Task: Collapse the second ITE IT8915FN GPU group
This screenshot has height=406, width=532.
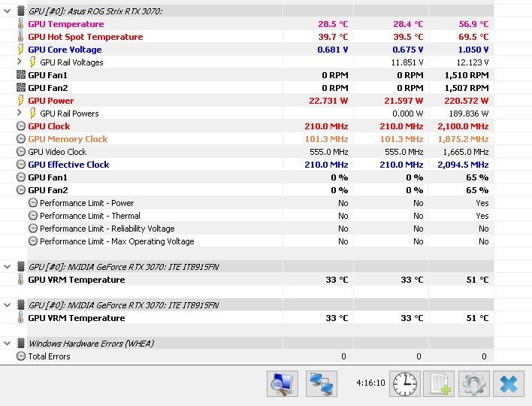Action: (7, 305)
